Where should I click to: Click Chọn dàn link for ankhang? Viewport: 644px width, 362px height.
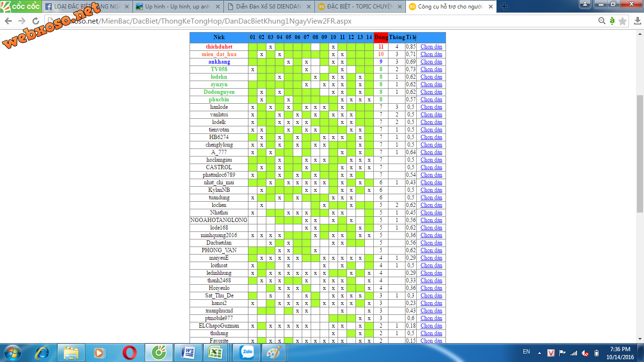431,62
